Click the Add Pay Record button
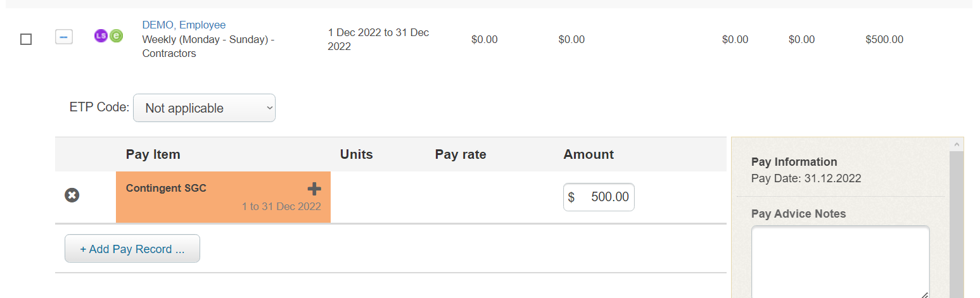This screenshot has width=980, height=298. click(132, 249)
